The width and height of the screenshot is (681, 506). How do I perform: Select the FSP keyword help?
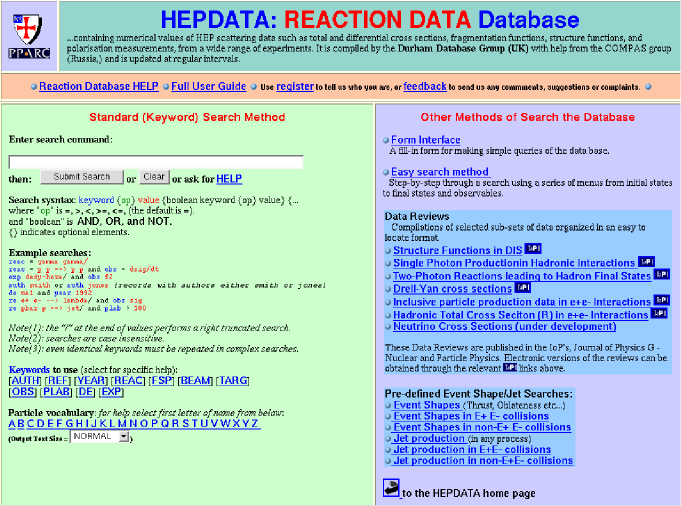(162, 380)
